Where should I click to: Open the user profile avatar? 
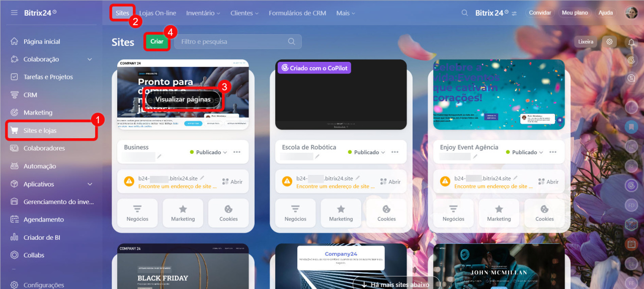(632, 13)
